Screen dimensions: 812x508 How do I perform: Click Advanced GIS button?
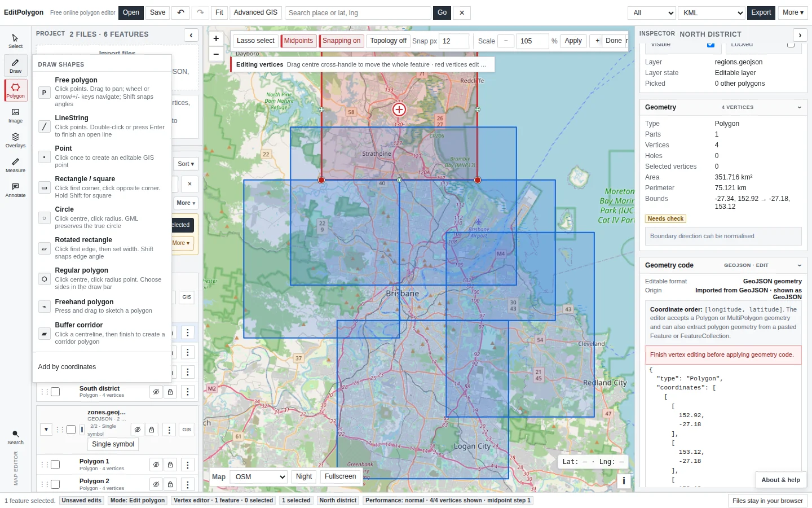pos(255,12)
